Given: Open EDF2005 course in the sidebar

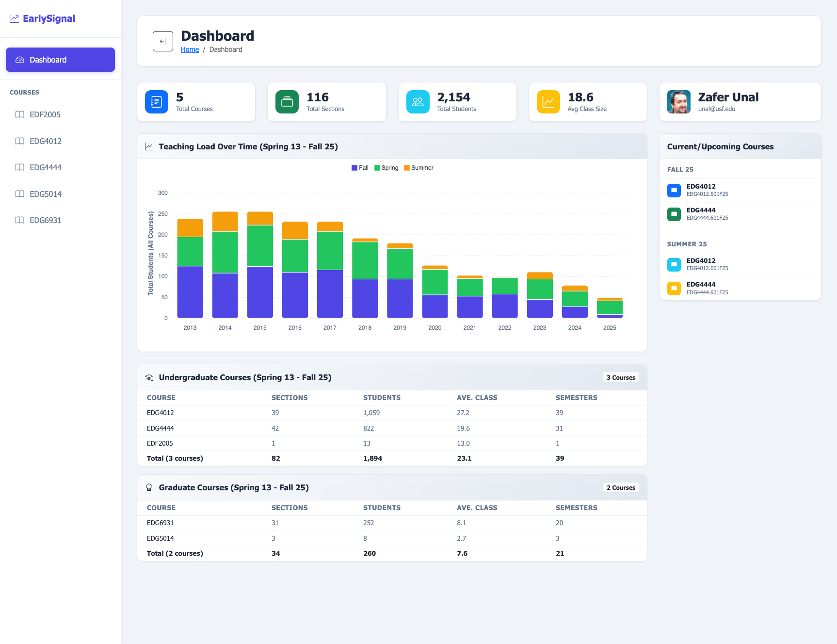Looking at the screenshot, I should [45, 114].
